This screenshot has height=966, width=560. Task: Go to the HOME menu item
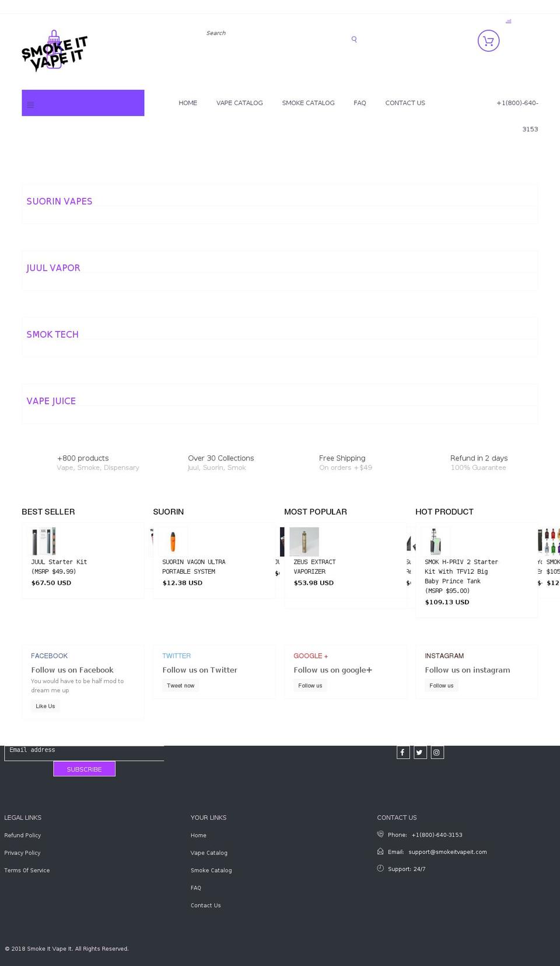188,103
